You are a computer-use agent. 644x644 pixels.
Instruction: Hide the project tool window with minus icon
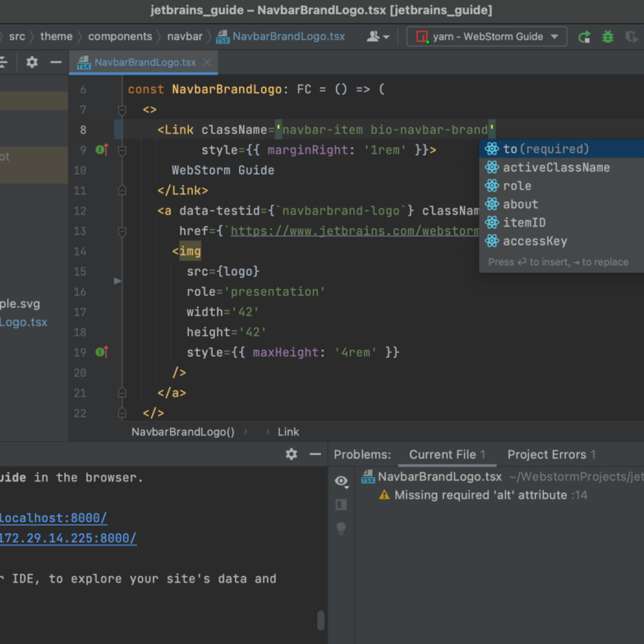pos(56,62)
